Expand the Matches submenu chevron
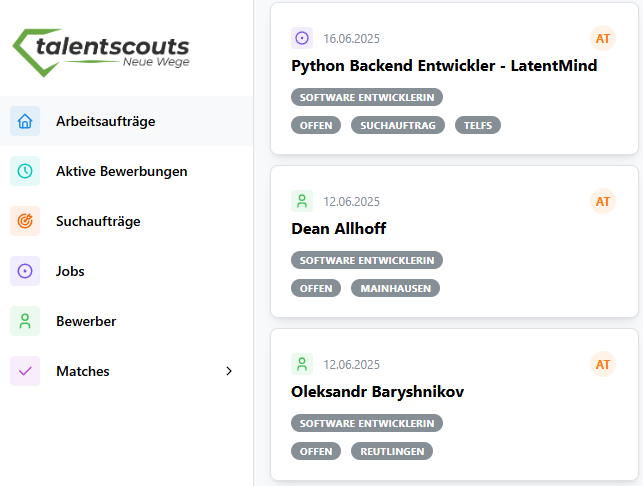This screenshot has height=486, width=643. 229,371
